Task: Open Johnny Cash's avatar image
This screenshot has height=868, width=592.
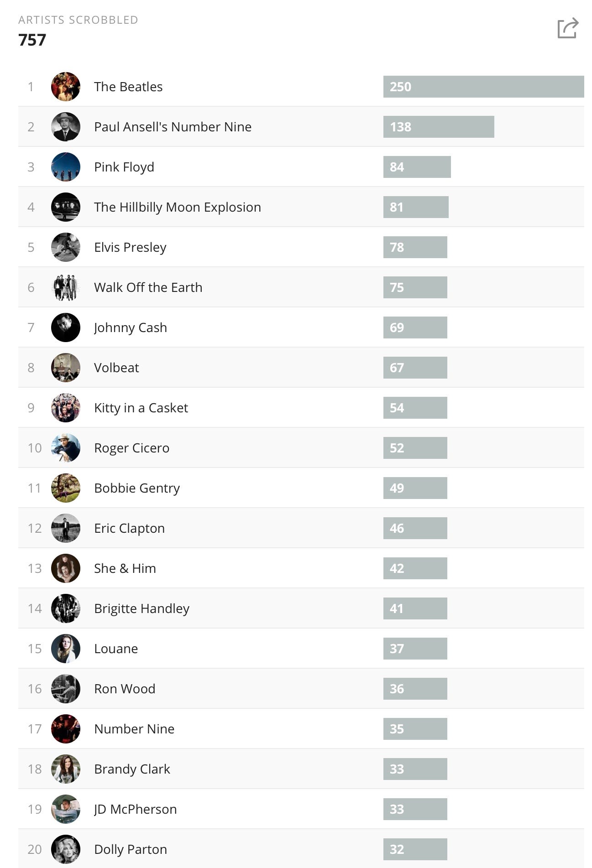Action: (66, 327)
